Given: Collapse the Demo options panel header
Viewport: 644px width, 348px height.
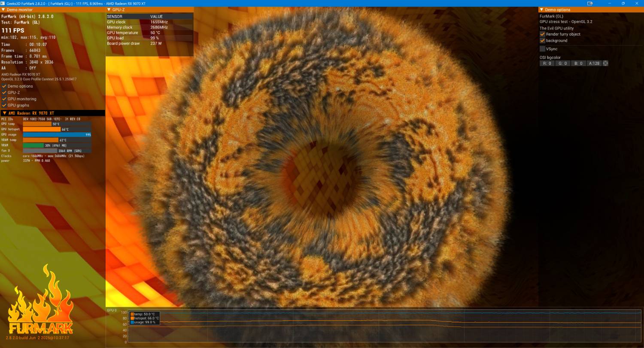Looking at the screenshot, I should click(x=542, y=9).
